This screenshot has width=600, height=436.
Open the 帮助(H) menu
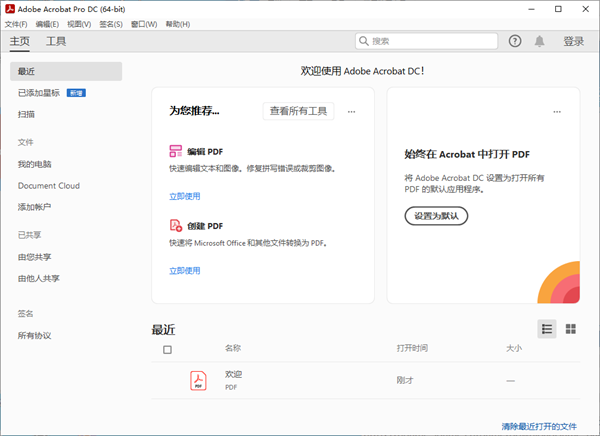(178, 24)
